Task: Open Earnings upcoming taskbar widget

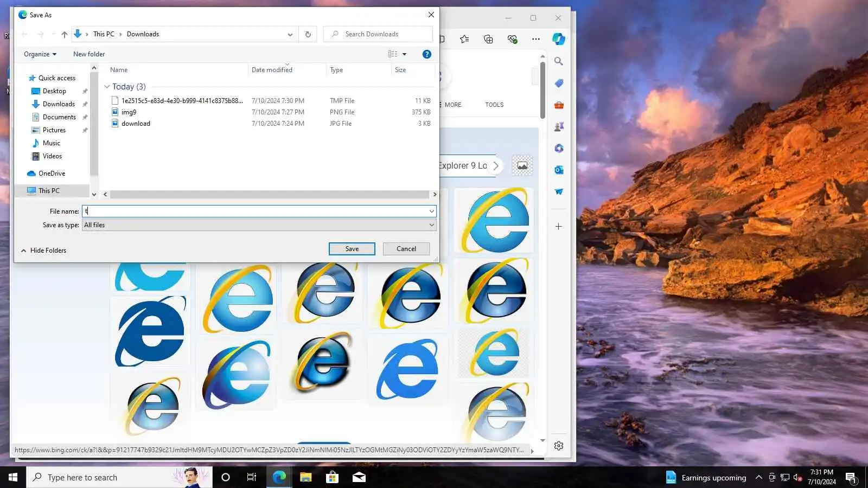Action: 706,477
